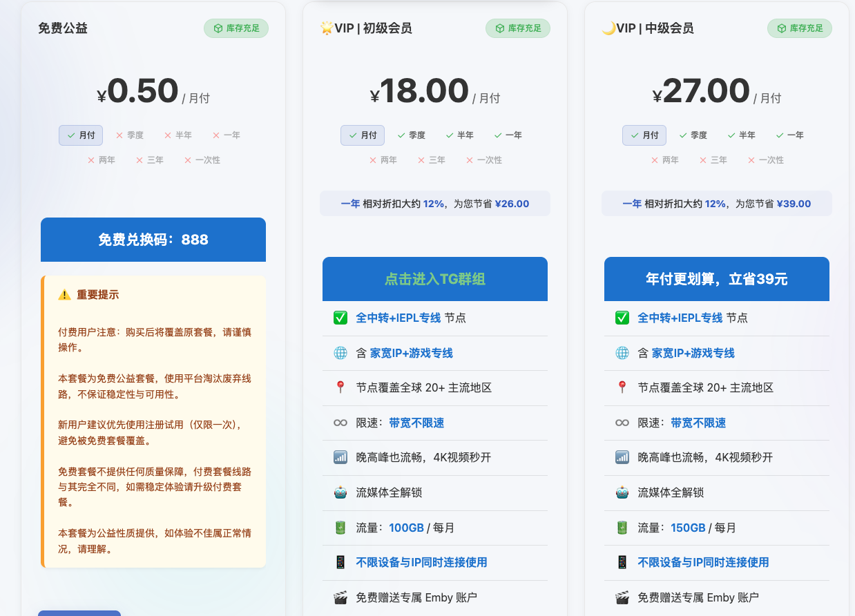Viewport: 855px width, 616px height.
Task: Click the phone icon in the 初级会员 card
Action: (x=340, y=562)
